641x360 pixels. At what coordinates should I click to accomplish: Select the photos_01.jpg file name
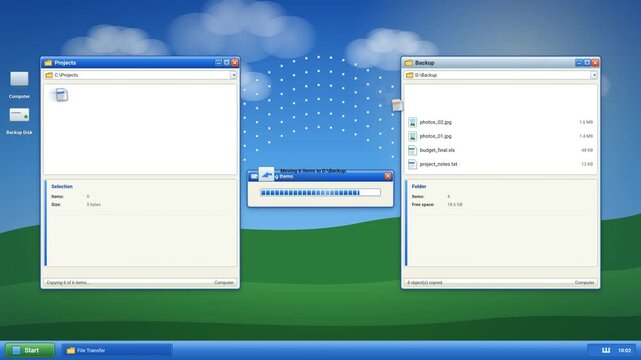pos(435,136)
